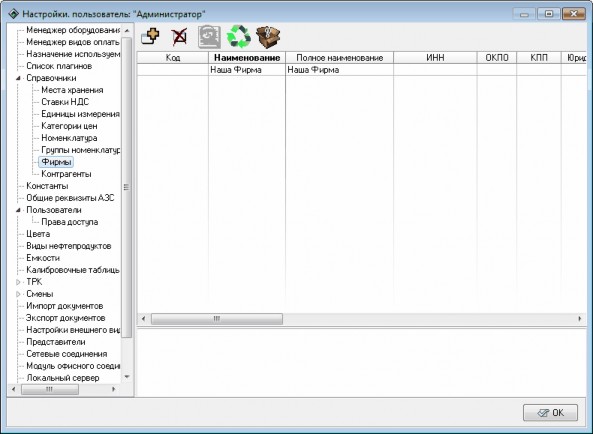Click the grayed-out restore icon
Viewport: 593px width, 434px height.
(210, 37)
